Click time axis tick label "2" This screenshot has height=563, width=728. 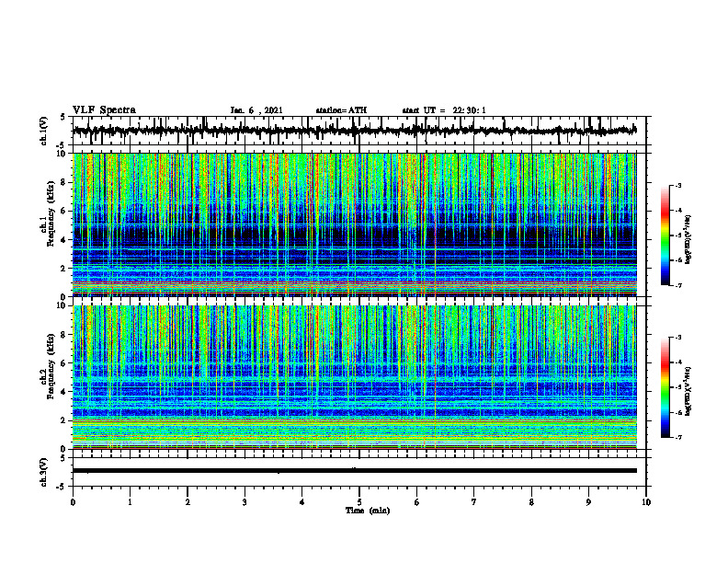pos(188,502)
